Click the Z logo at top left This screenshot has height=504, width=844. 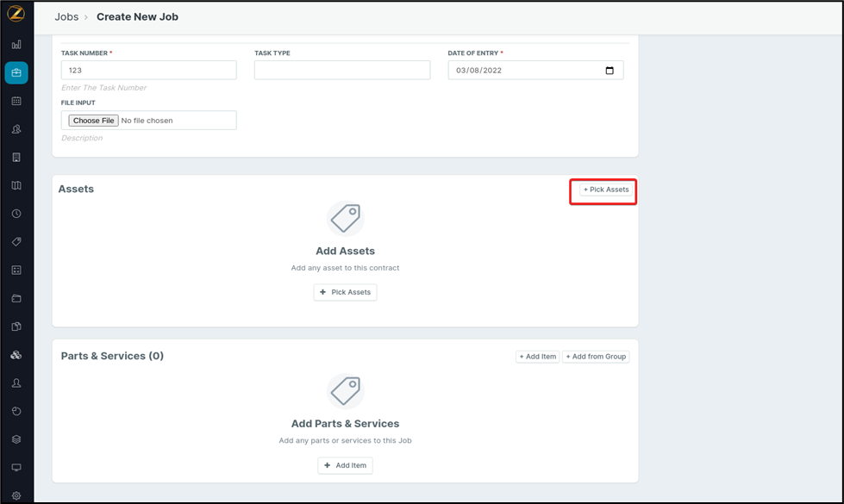tap(16, 15)
